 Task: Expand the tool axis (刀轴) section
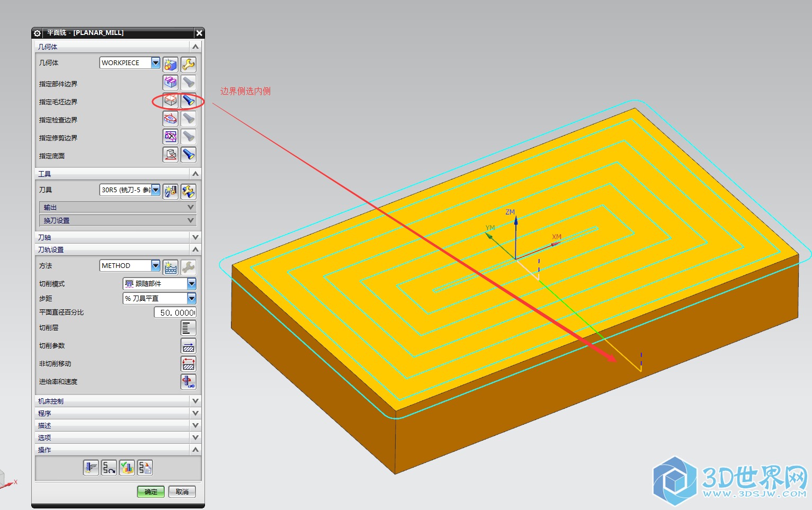tap(195, 237)
